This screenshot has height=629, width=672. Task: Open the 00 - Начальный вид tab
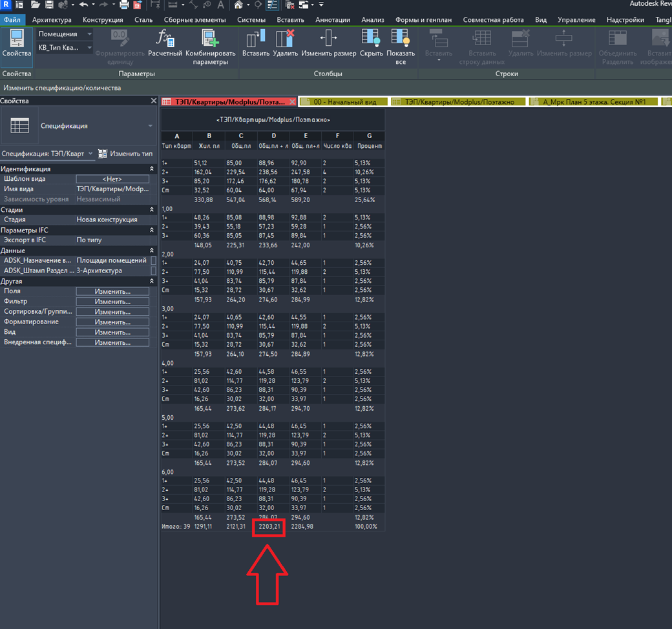(x=343, y=101)
